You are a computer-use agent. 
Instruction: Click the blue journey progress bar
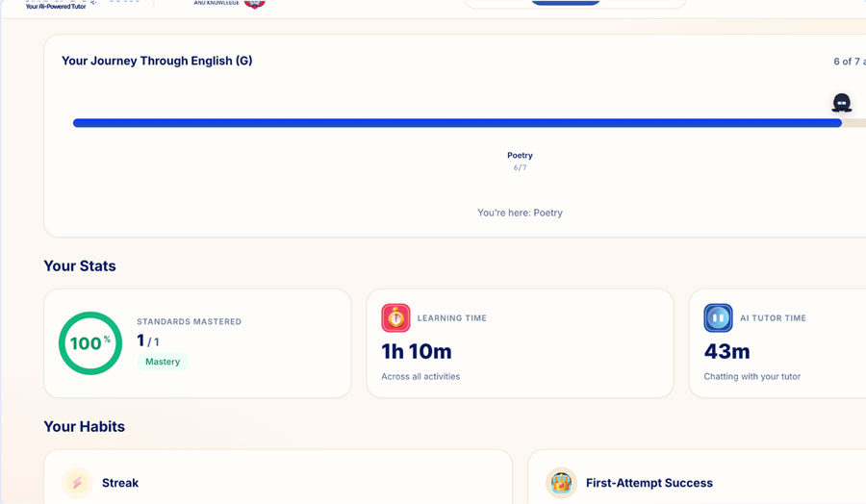pyautogui.click(x=457, y=123)
